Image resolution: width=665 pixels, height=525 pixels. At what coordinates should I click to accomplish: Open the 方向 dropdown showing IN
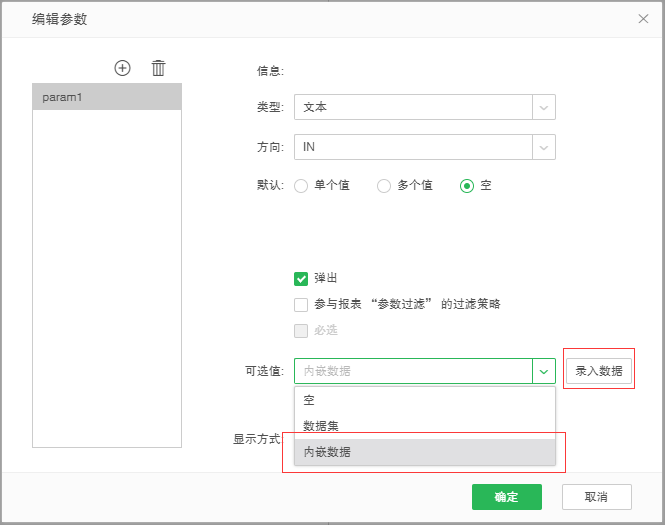tap(412, 147)
